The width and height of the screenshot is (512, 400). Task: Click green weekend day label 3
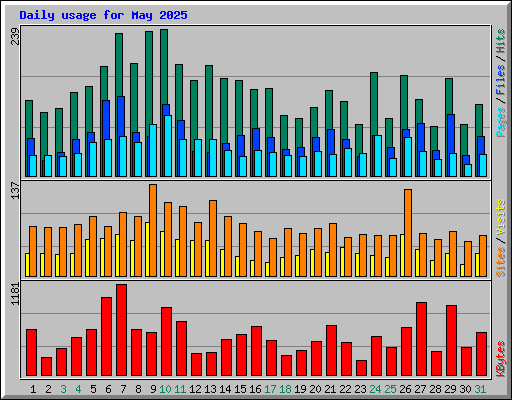(x=63, y=389)
